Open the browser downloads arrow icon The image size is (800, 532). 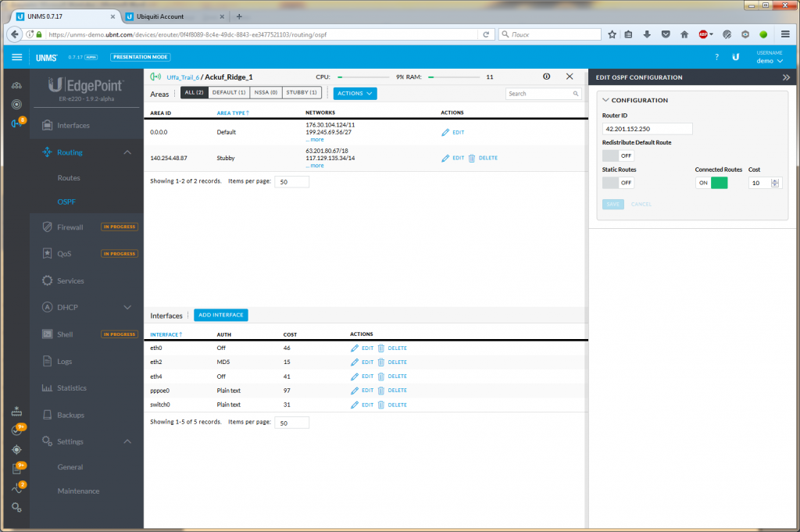pyautogui.click(x=646, y=34)
